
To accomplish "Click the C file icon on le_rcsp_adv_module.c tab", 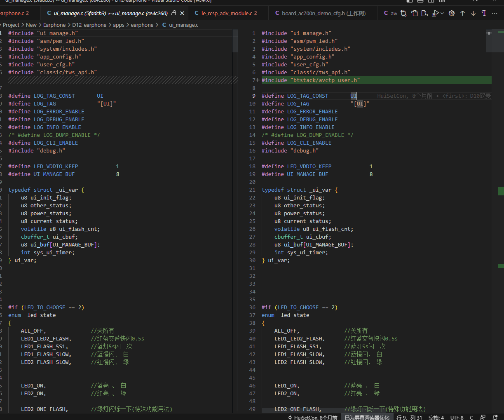I will tap(197, 13).
